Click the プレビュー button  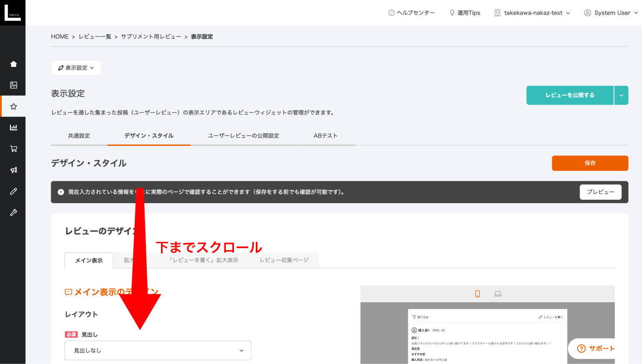[x=600, y=192]
